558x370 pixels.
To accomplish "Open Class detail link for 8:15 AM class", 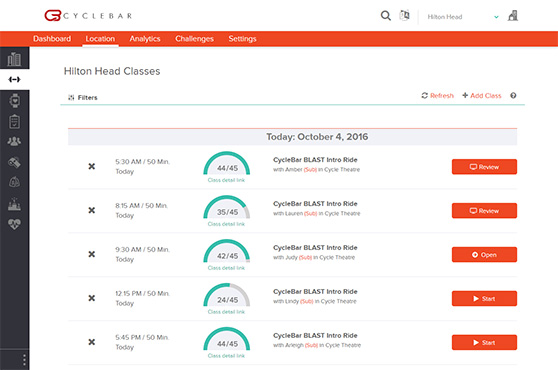I will click(x=226, y=224).
